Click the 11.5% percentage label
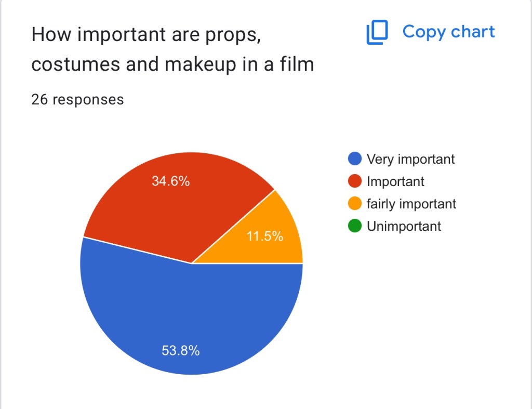Image resolution: width=532 pixels, height=409 pixels. pyautogui.click(x=265, y=236)
